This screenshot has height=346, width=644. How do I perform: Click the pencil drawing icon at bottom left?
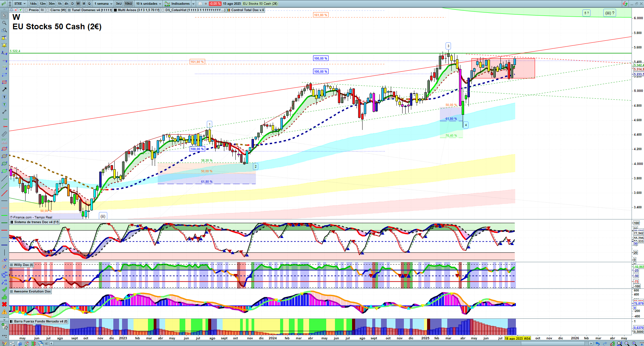pyautogui.click(x=4, y=344)
